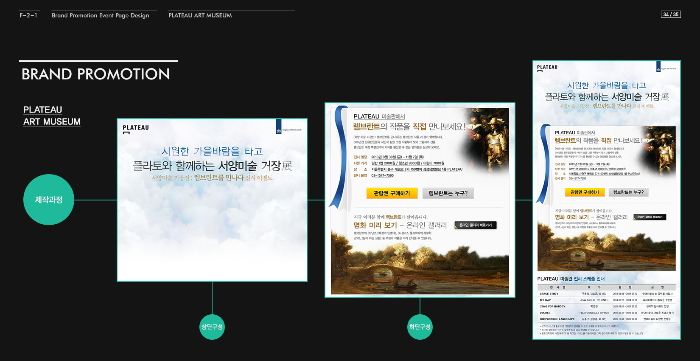Screen dimensions: 700x361
Task: Click blue ribbon bookmark in middle mockup
Action: [338, 157]
